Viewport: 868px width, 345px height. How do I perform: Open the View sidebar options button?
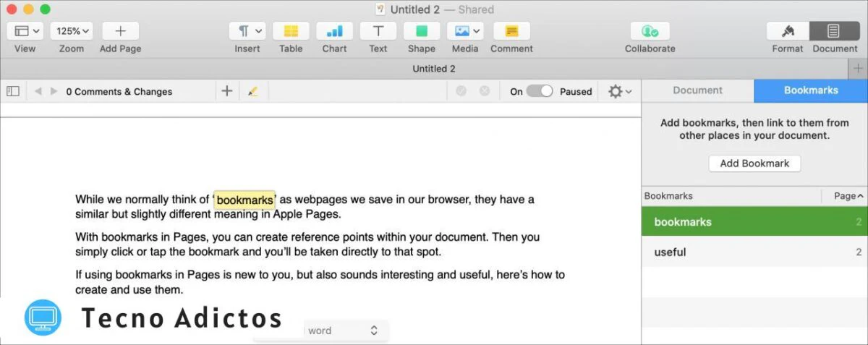(25, 31)
